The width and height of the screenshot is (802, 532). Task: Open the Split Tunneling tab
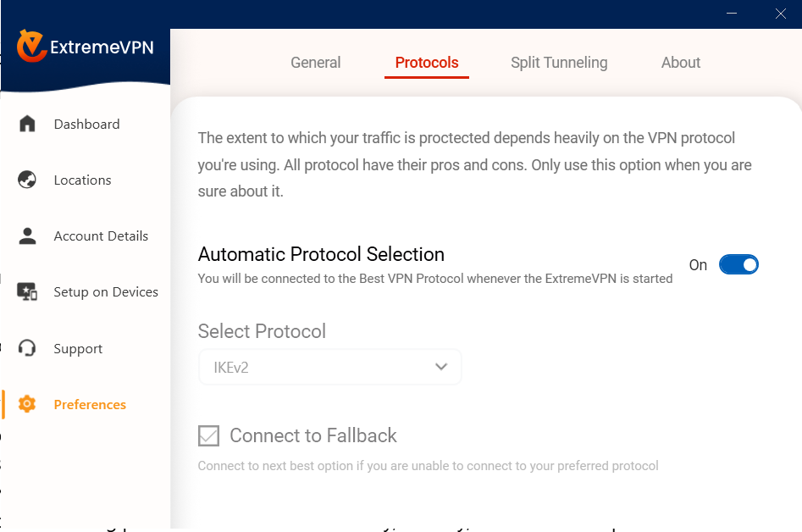[x=559, y=62]
